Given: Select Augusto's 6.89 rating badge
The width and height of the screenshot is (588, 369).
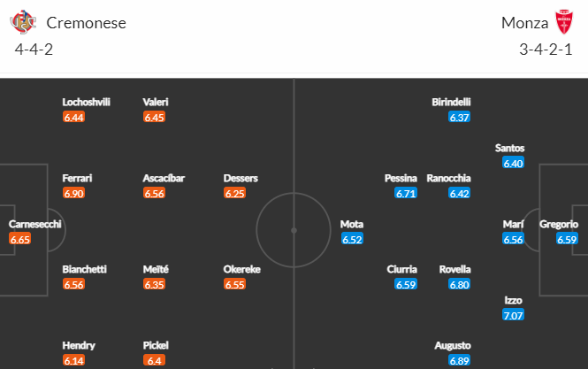Looking at the screenshot, I should tap(460, 360).
